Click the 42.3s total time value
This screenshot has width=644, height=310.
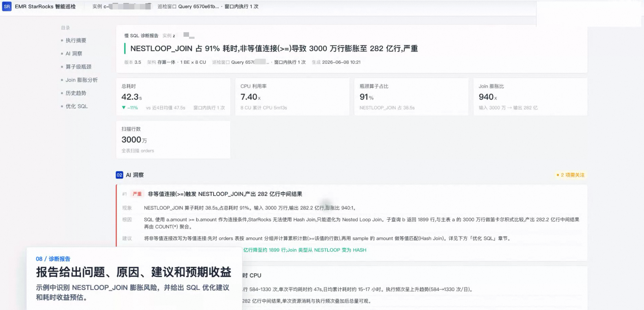[132, 97]
